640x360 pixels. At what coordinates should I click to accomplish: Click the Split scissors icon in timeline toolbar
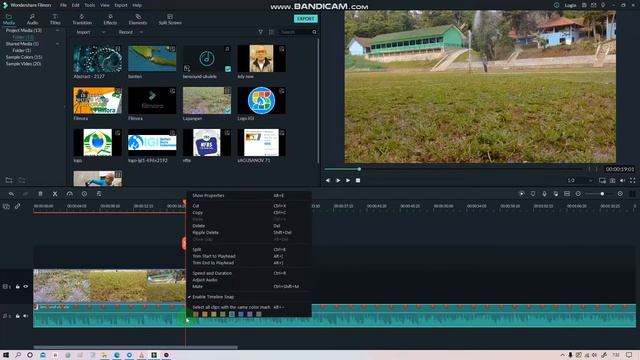pyautogui.click(x=55, y=194)
